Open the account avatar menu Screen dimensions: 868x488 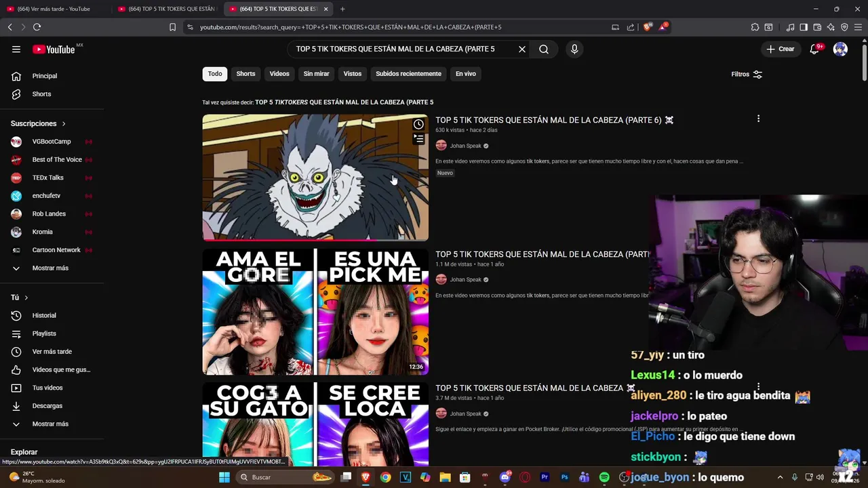click(x=840, y=49)
